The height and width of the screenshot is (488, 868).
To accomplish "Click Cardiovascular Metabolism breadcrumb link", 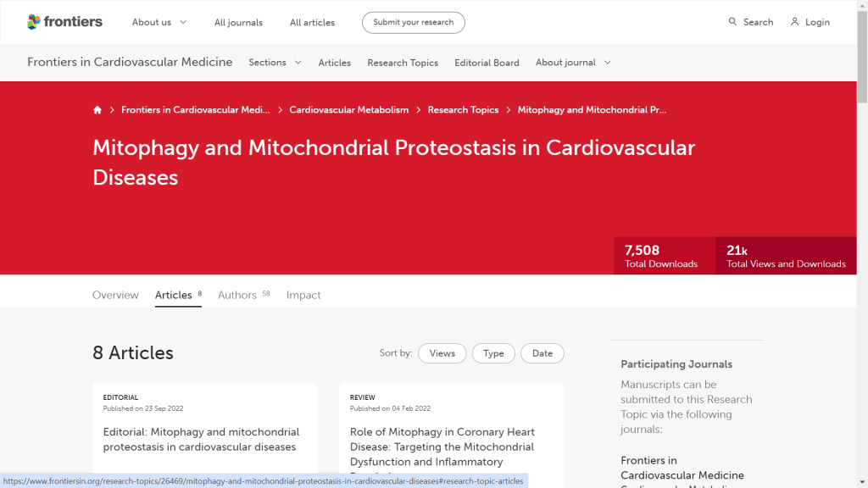I will pyautogui.click(x=348, y=110).
